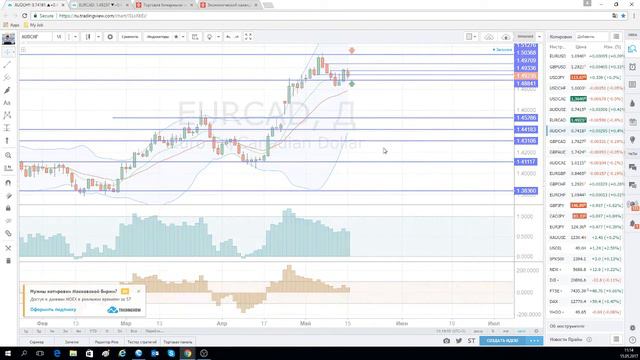The width and height of the screenshot is (640, 360).
Task: Select EURUSD in the watchlist
Action: coord(585,56)
